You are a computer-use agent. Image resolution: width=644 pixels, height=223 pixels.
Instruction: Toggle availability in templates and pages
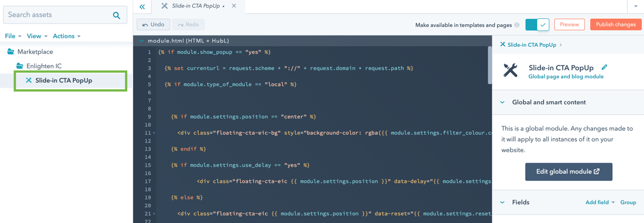(537, 25)
